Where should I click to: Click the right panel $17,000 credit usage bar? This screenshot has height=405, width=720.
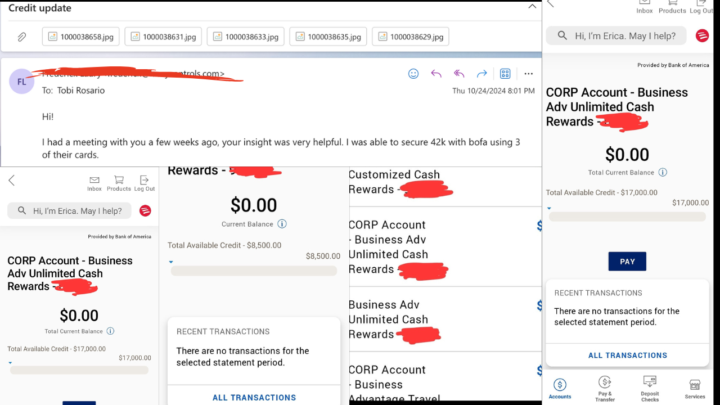[627, 217]
